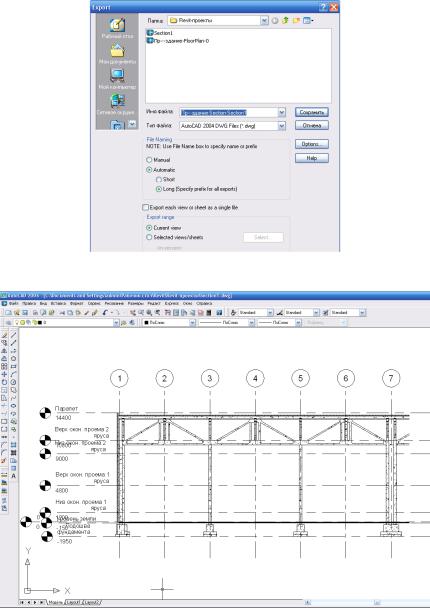The image size is (430, 608).
Task: Switch to the Layout2 tab
Action: [x=92, y=602]
